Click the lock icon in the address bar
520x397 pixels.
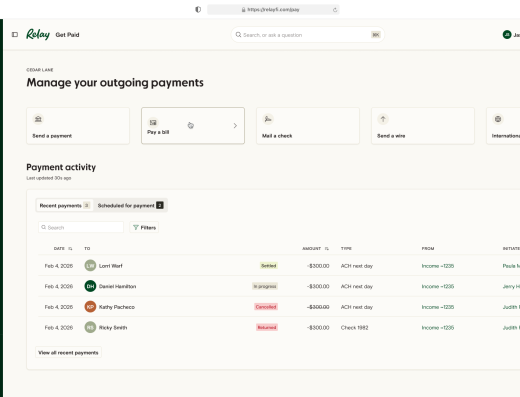coord(243,10)
